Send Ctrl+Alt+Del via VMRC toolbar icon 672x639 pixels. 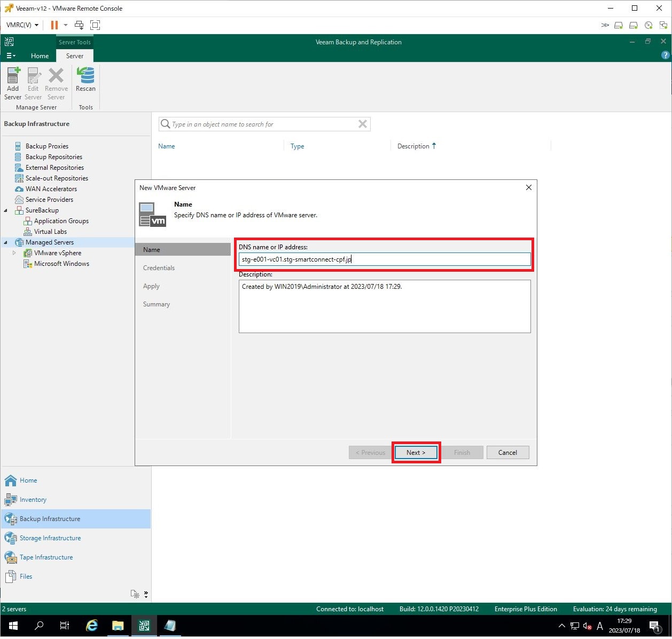point(79,25)
